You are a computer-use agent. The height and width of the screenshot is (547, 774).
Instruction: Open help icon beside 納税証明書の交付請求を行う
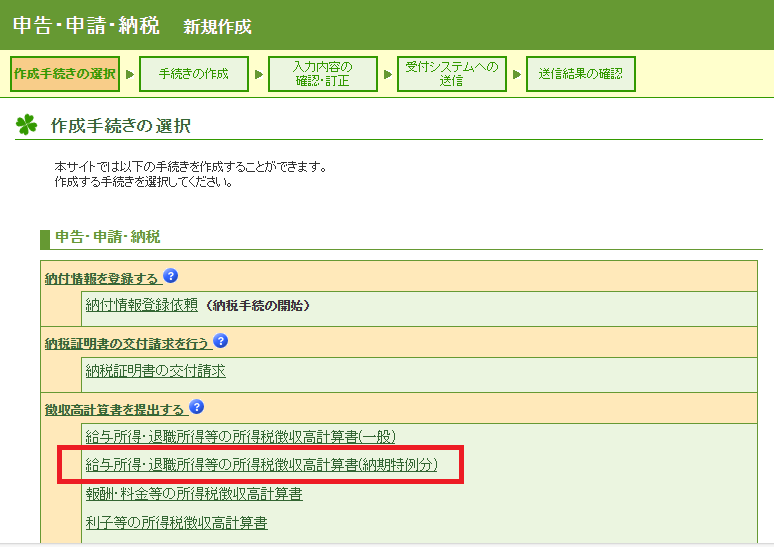click(x=221, y=341)
